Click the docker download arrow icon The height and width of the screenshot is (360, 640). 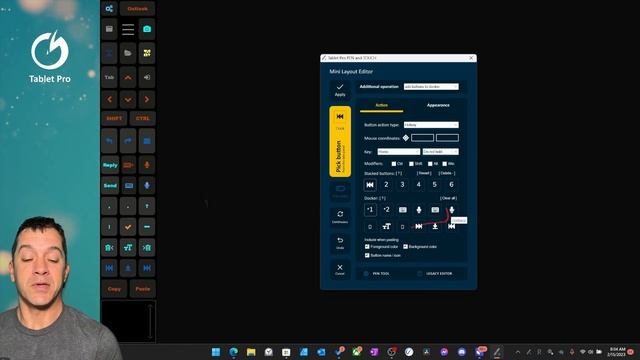(x=435, y=227)
